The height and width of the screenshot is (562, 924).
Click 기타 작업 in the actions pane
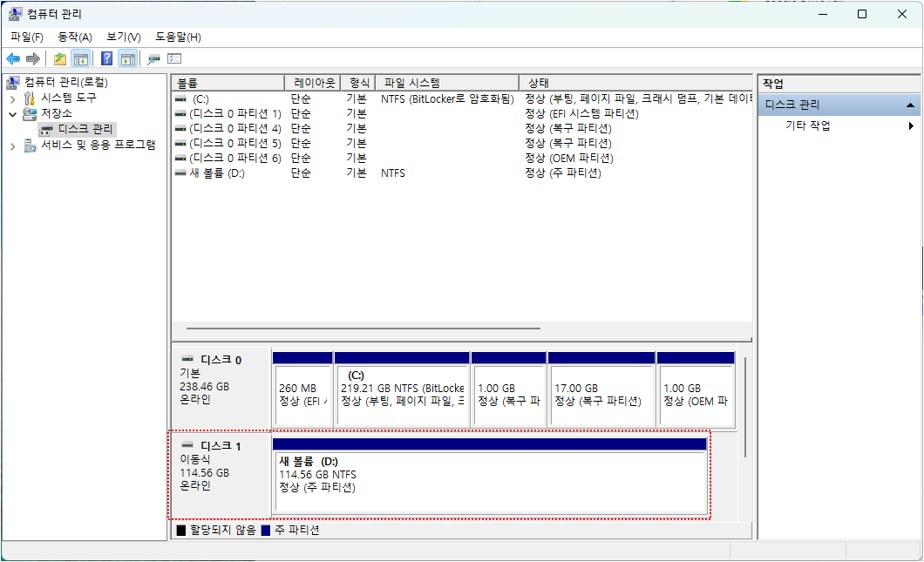click(x=808, y=125)
